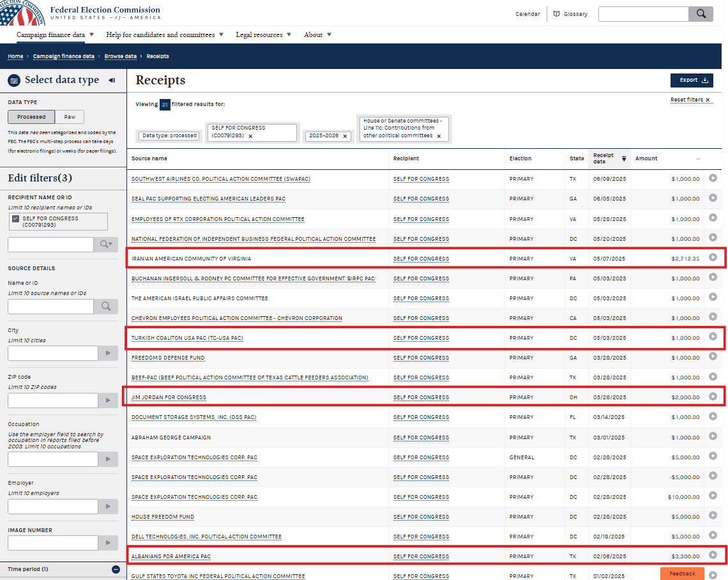Open details arrow for Iranian American Community row
Viewport: 728px width, 580px height.
point(713,257)
